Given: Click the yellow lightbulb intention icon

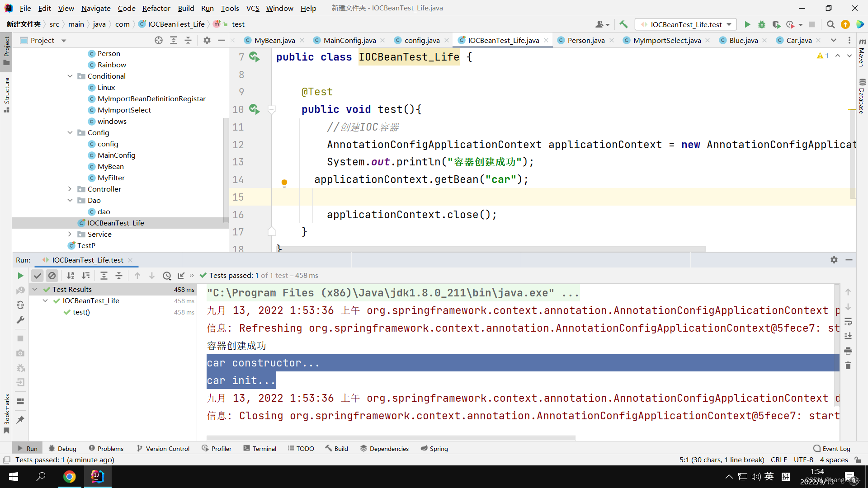Looking at the screenshot, I should point(284,183).
